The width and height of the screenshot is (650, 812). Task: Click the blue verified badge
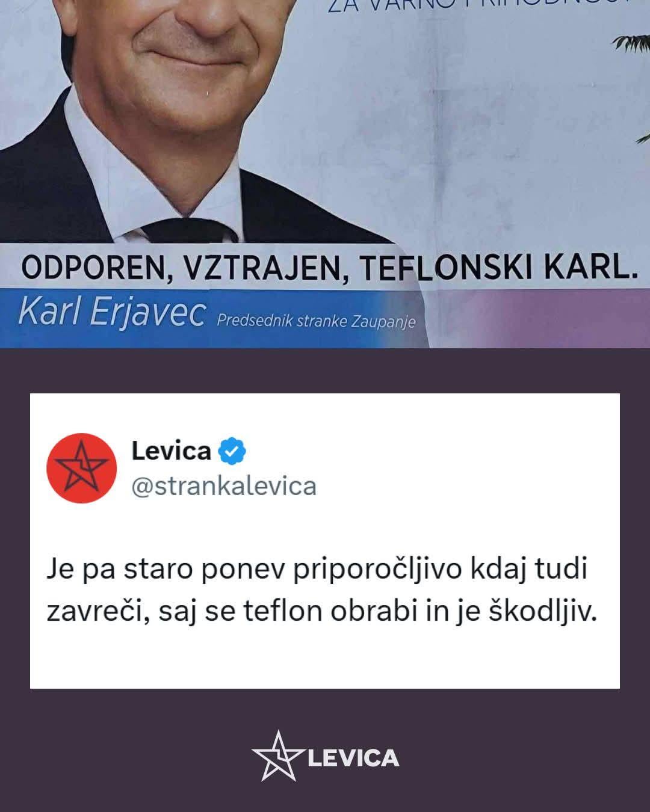(x=232, y=451)
